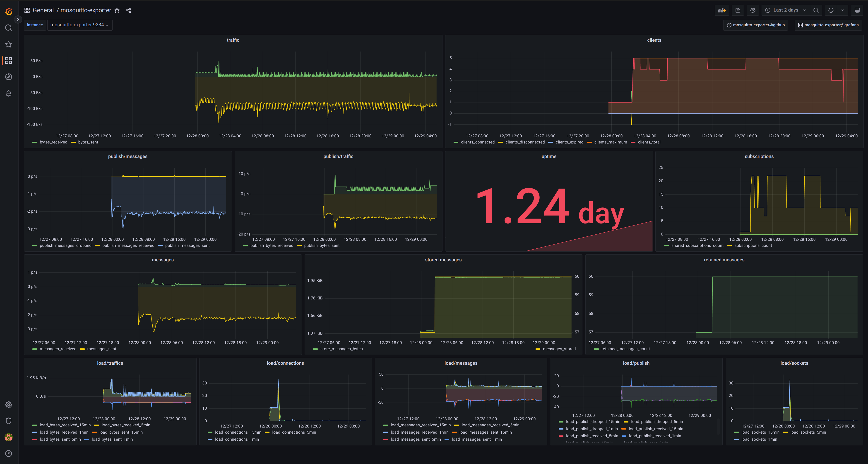
Task: Open the instance variable dropdown
Action: [x=79, y=25]
